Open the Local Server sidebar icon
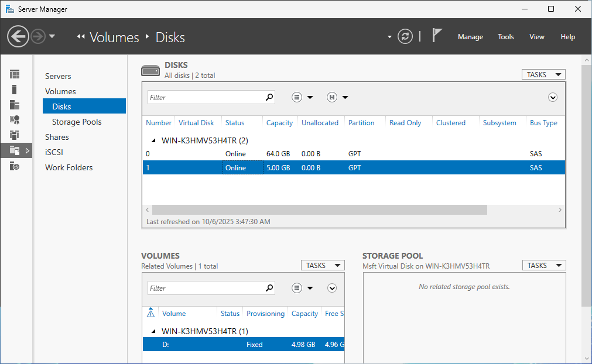The height and width of the screenshot is (364, 592). 15,90
